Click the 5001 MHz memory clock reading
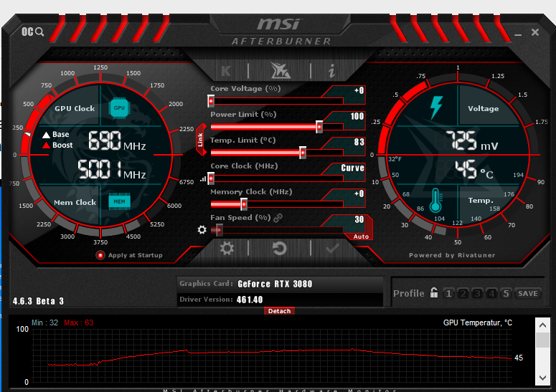This screenshot has width=556, height=392. coord(112,169)
